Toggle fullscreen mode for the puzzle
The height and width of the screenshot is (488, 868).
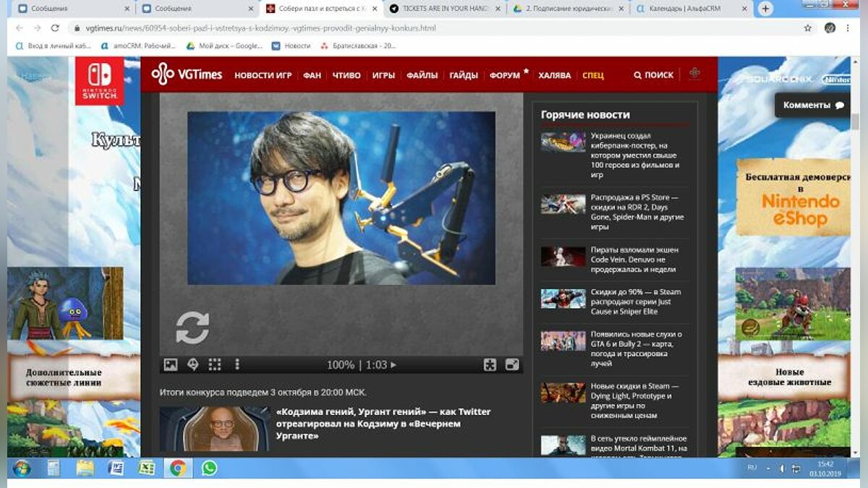point(512,365)
